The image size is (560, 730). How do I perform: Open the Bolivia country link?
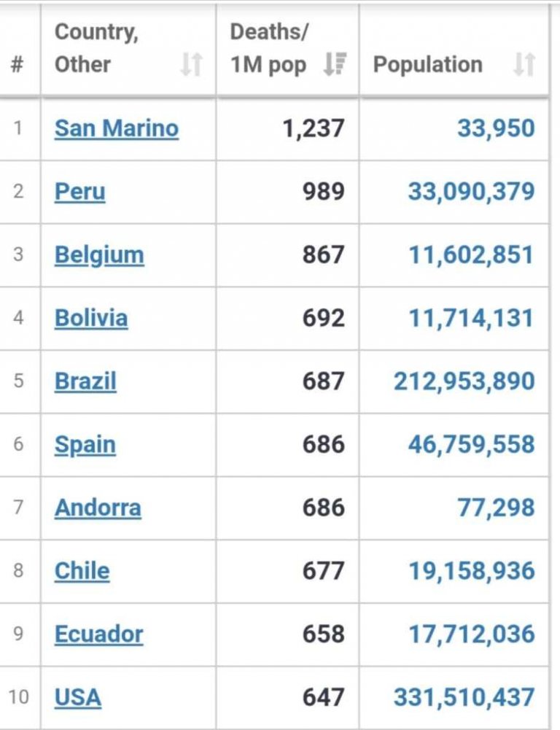click(x=91, y=318)
